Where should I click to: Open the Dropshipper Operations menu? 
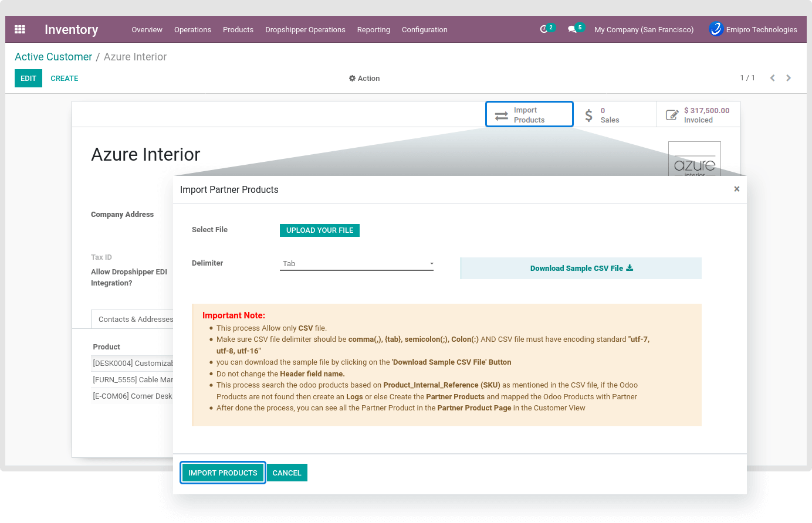(305, 30)
